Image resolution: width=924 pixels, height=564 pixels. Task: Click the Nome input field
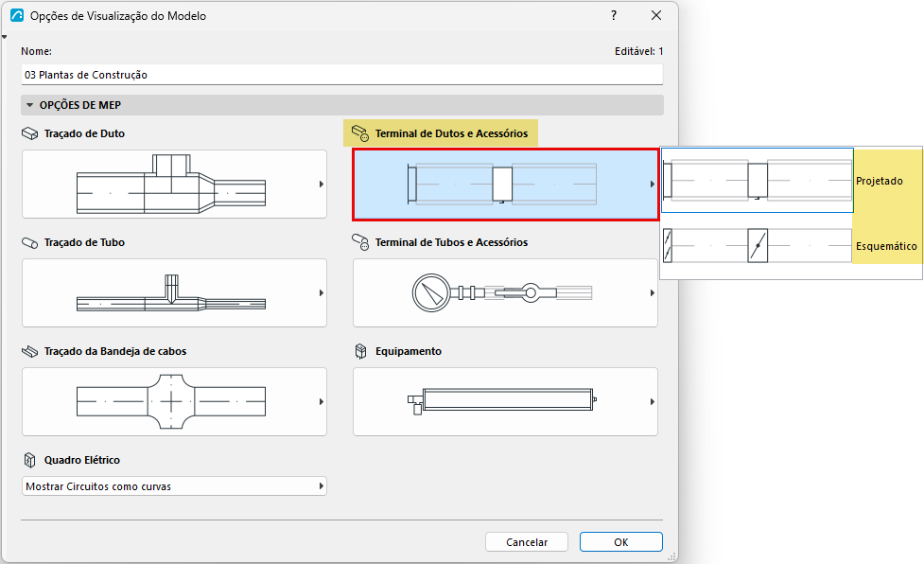click(x=341, y=75)
